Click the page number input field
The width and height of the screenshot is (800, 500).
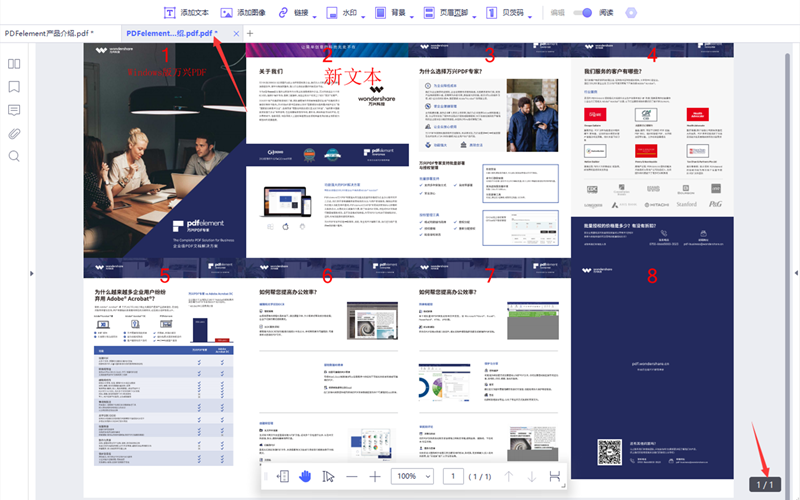click(453, 477)
